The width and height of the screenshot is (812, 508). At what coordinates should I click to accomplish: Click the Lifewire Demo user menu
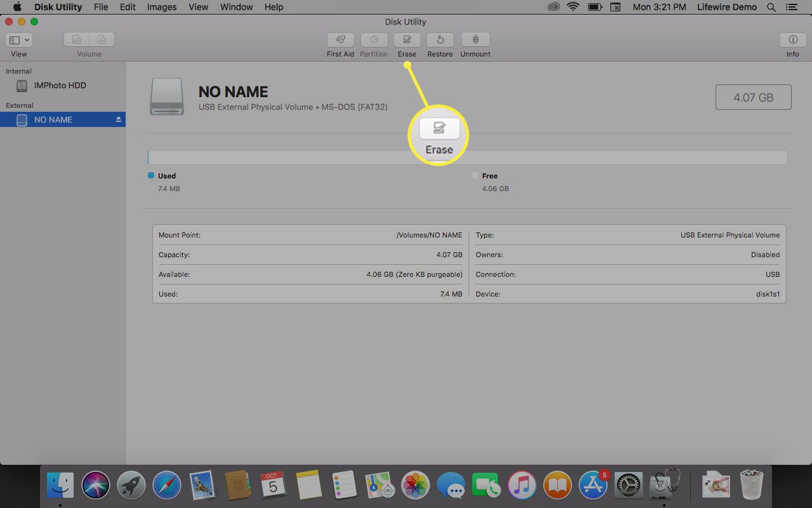point(727,7)
